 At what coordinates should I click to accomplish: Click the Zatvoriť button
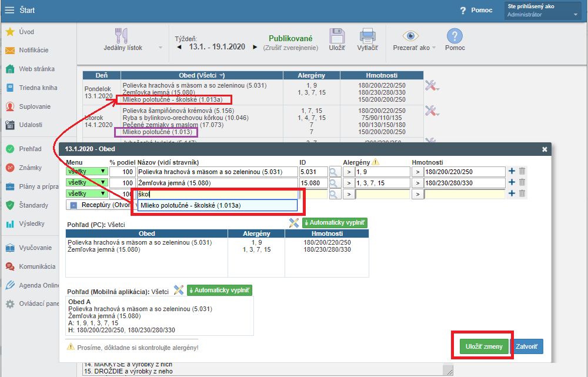click(527, 346)
